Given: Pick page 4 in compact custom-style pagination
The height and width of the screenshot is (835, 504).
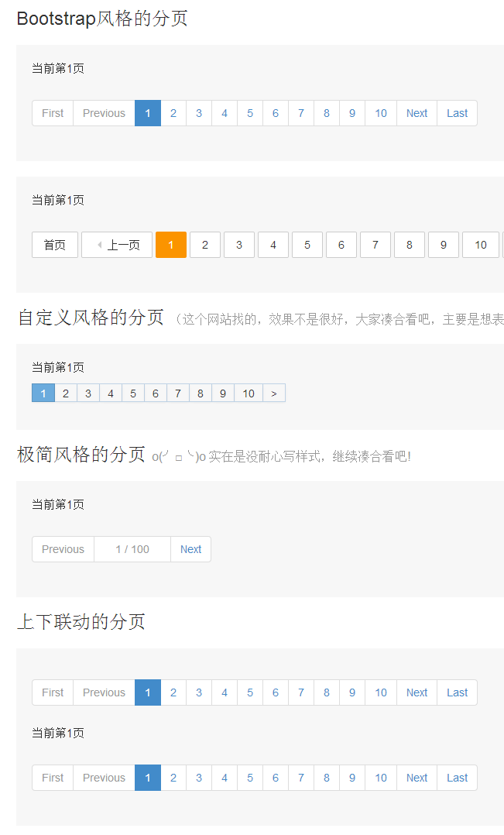Looking at the screenshot, I should click(111, 393).
